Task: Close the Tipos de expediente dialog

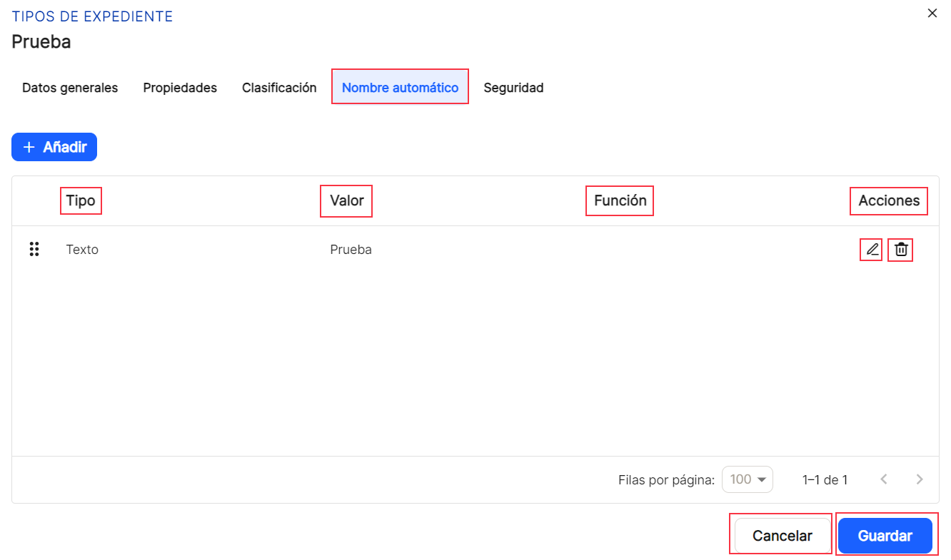Action: coord(932,14)
